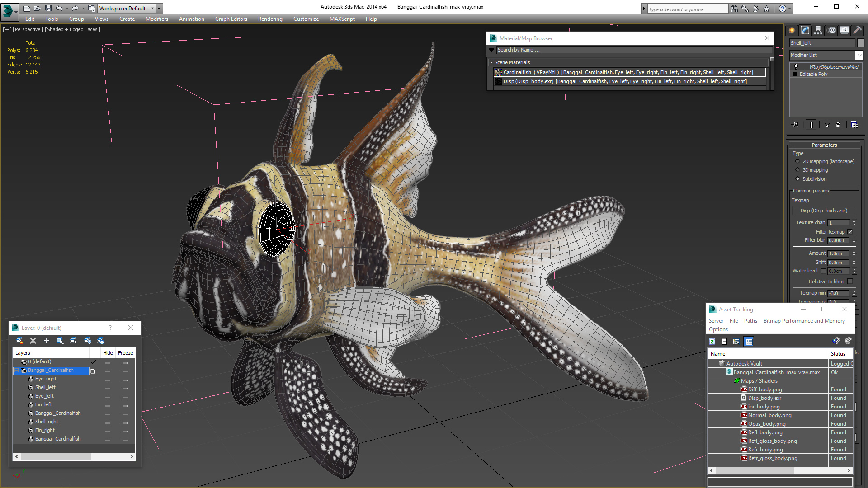Click Highlight Selected Objects' Layers icon
The image size is (868, 488).
pos(74,341)
